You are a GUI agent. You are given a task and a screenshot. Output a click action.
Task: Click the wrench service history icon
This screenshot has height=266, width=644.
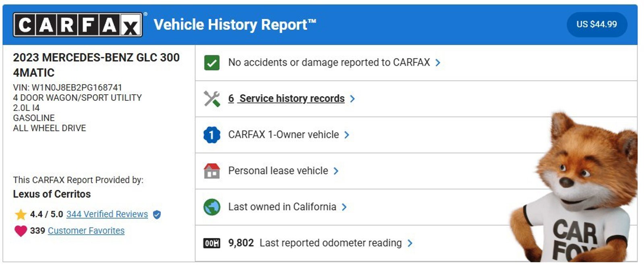point(212,99)
